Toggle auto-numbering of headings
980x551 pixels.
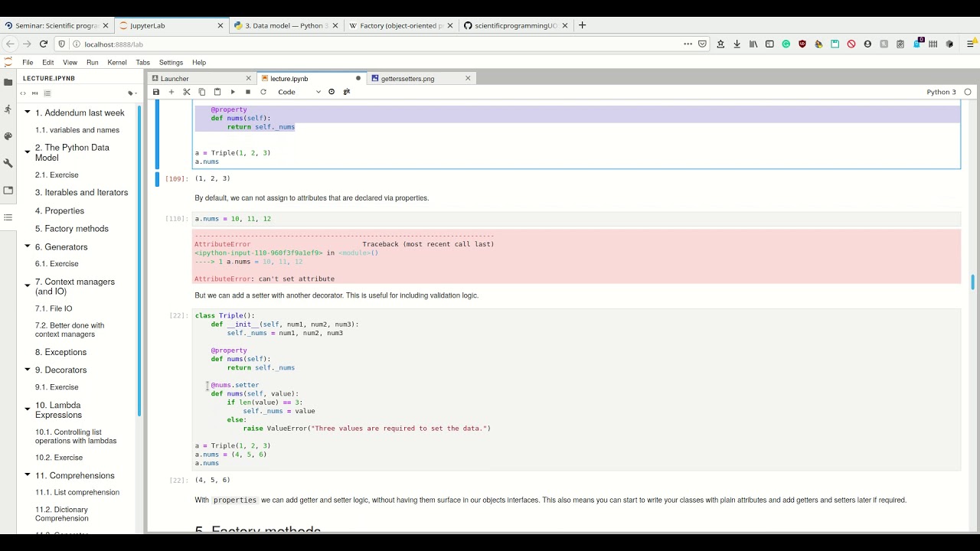pyautogui.click(x=47, y=93)
